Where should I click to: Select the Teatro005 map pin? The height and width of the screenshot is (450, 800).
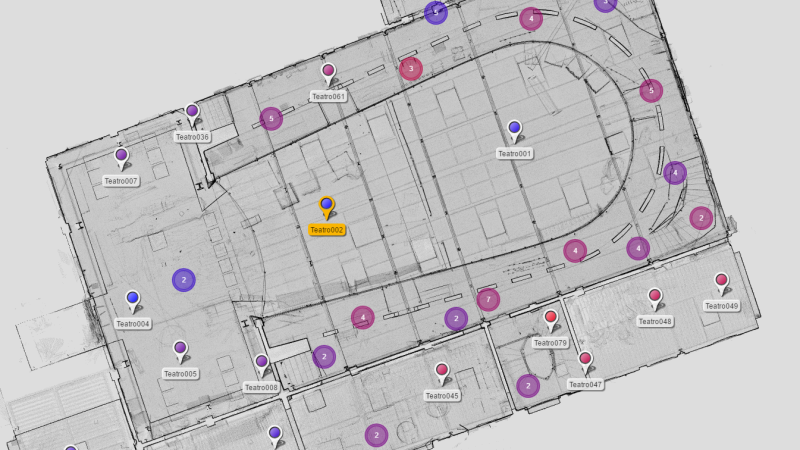click(180, 349)
